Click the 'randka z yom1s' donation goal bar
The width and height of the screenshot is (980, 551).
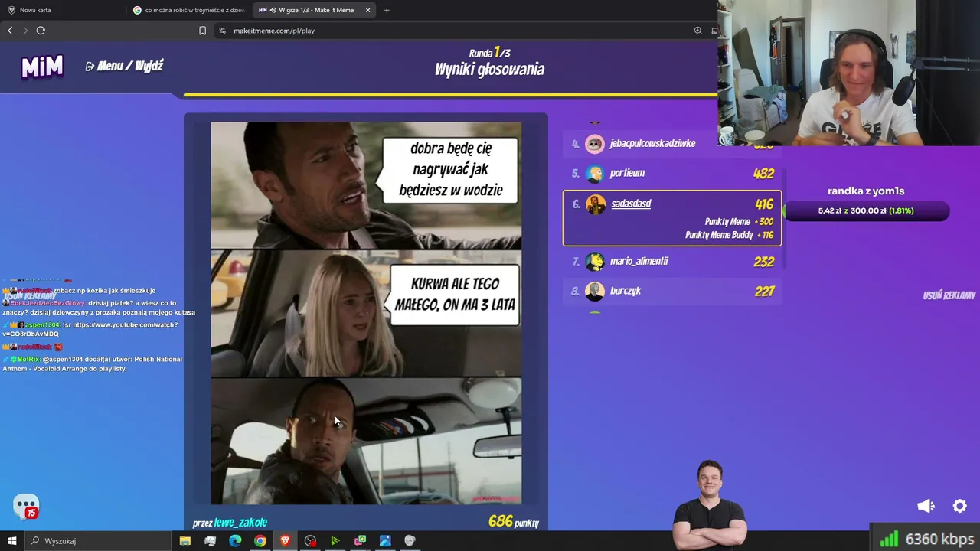866,210
